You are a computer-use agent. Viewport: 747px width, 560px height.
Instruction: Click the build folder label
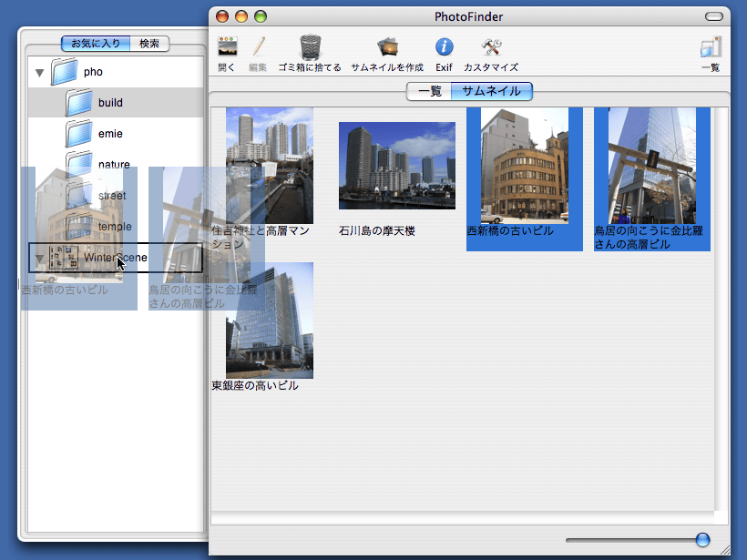click(110, 103)
